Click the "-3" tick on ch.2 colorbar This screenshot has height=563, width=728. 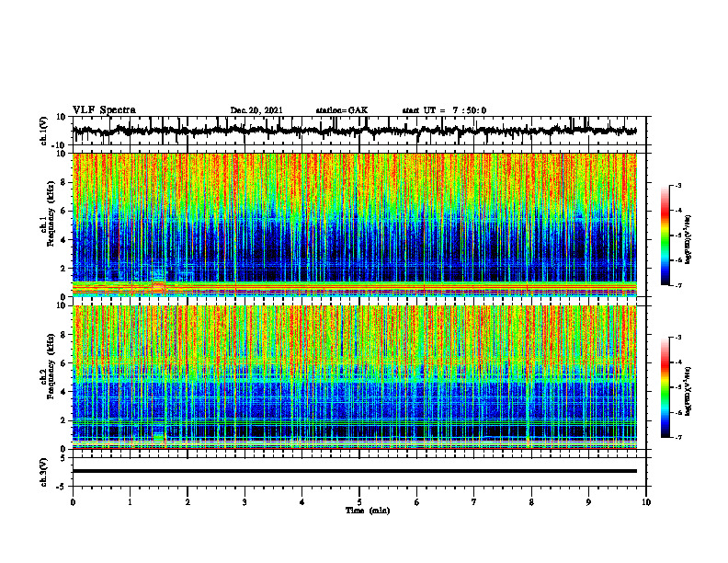[678, 338]
